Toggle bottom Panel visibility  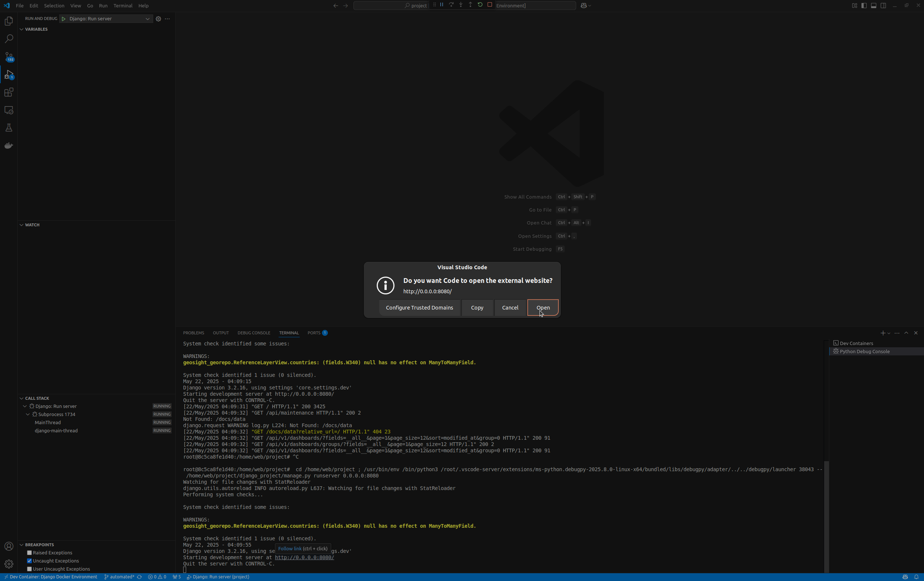tap(874, 6)
